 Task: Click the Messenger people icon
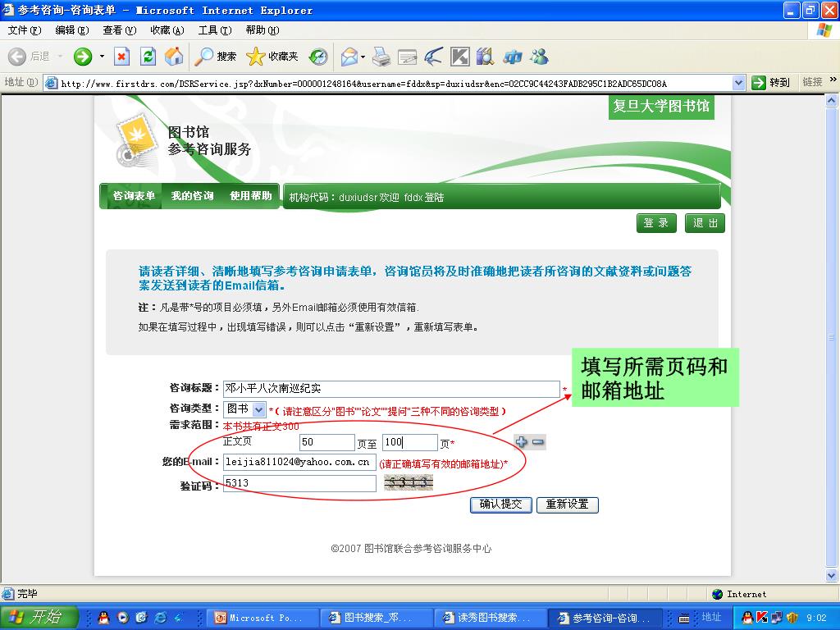(540, 57)
